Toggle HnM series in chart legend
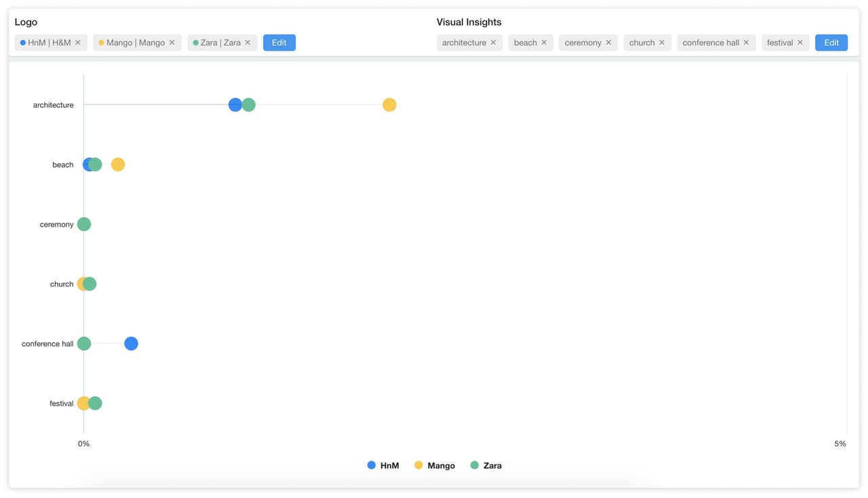868x498 pixels. [383, 465]
